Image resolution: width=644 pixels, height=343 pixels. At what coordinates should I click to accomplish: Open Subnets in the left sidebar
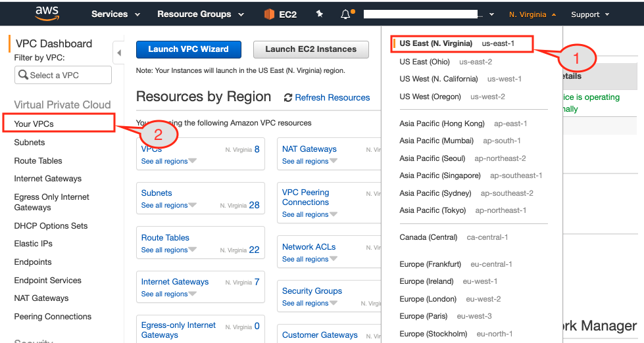(30, 143)
